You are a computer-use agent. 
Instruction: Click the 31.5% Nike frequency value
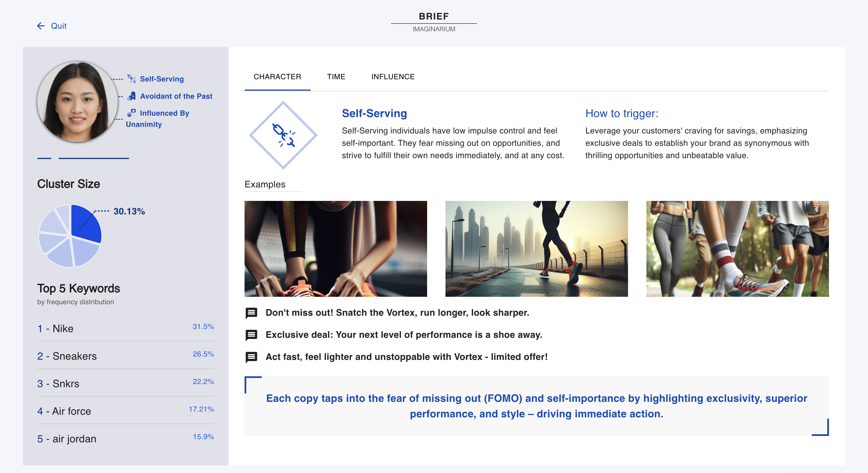(203, 326)
